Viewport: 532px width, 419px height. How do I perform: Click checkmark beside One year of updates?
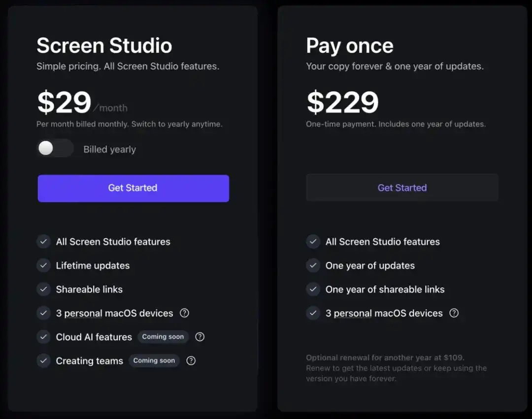click(313, 265)
